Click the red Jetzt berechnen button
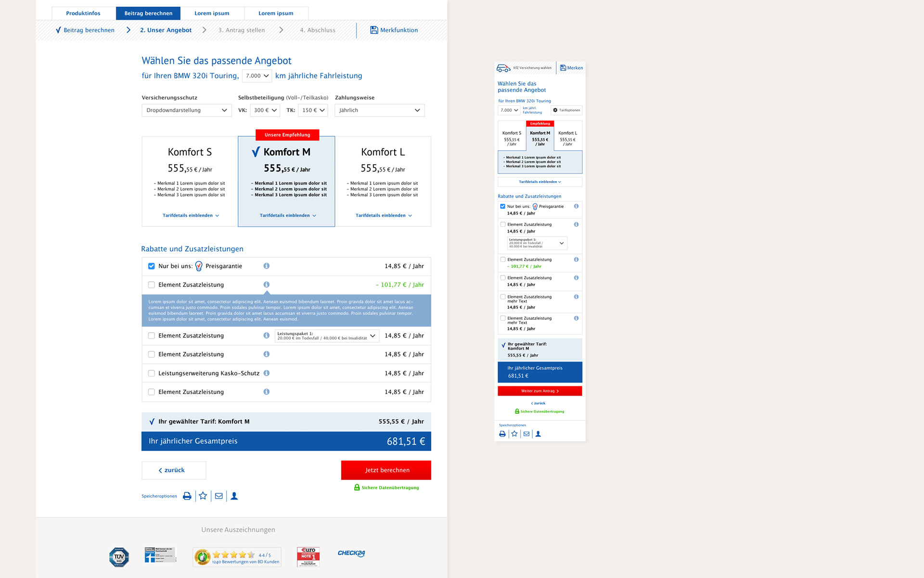 [386, 470]
